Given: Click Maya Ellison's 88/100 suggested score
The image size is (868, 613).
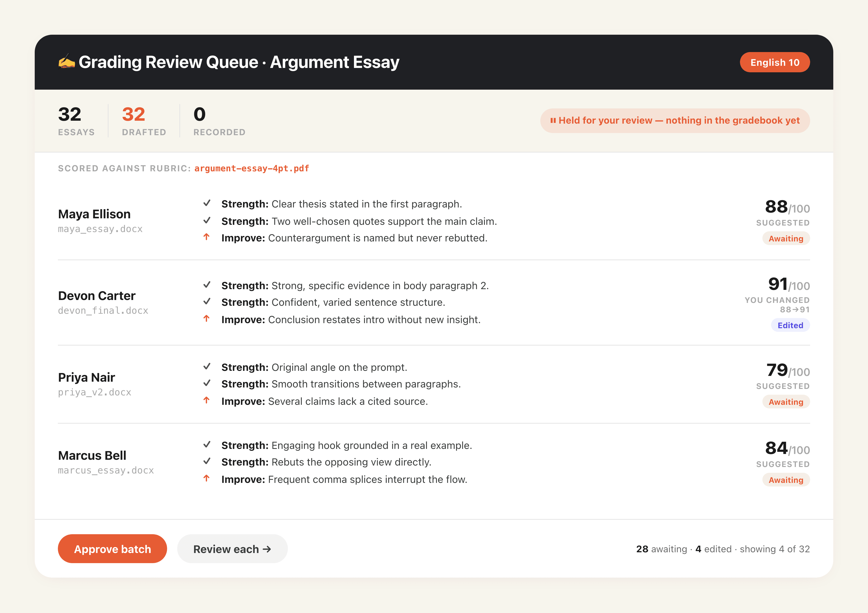Looking at the screenshot, I should (787, 207).
